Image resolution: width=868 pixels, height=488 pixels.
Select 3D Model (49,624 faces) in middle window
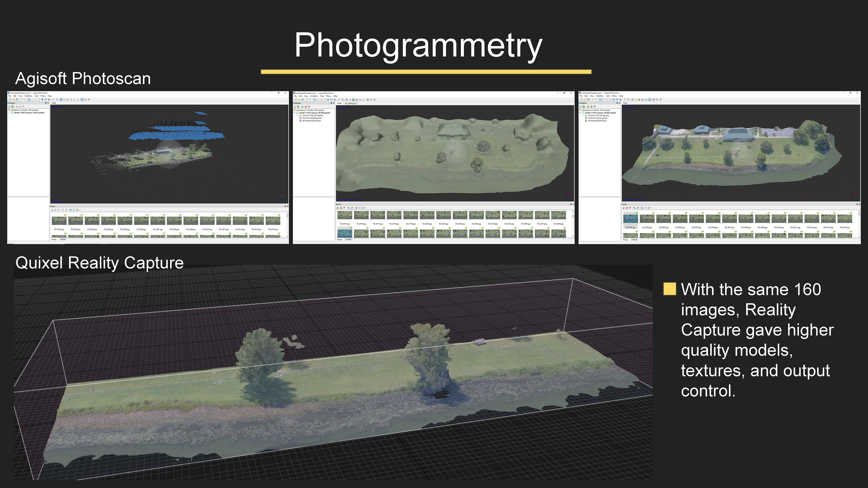[x=310, y=121]
